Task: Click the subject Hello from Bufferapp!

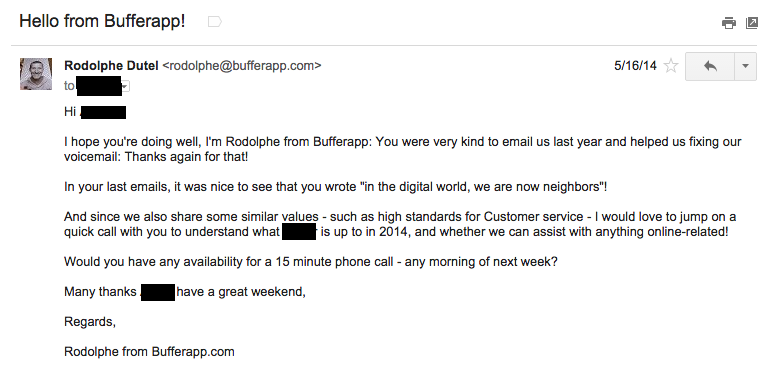Action: click(102, 21)
